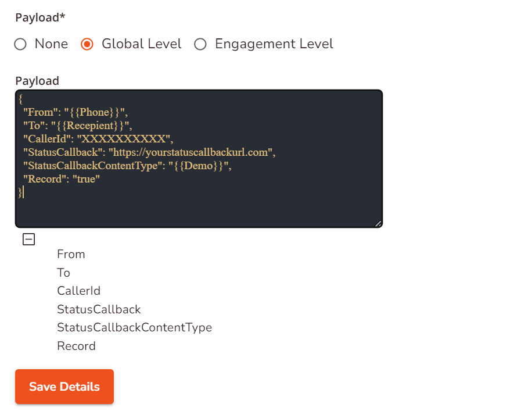The image size is (532, 418).
Task: Click CallerId in the key tree
Action: (x=78, y=291)
